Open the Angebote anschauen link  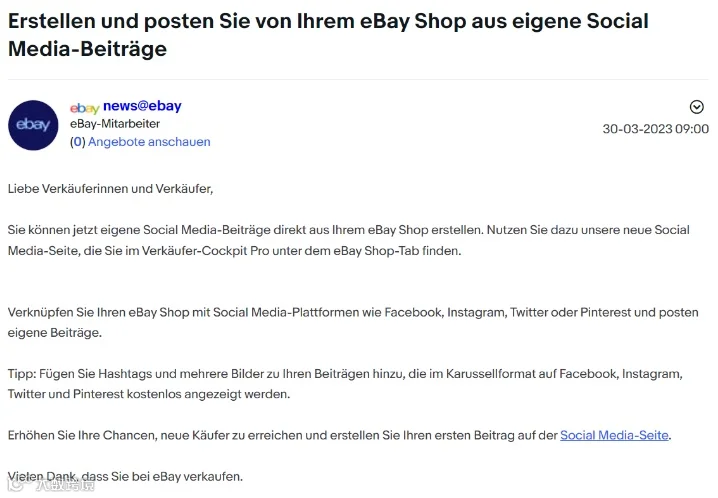point(149,142)
